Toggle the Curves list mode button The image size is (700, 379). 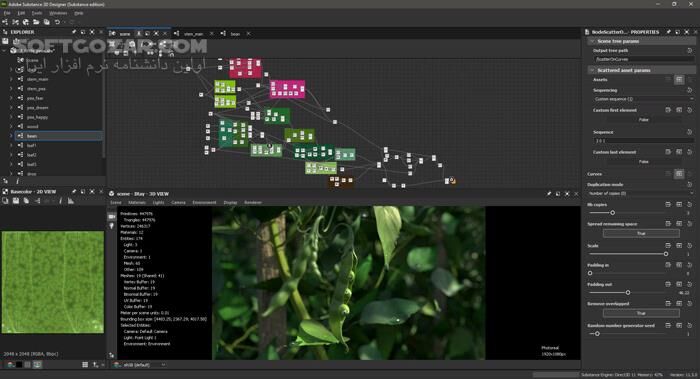679,174
